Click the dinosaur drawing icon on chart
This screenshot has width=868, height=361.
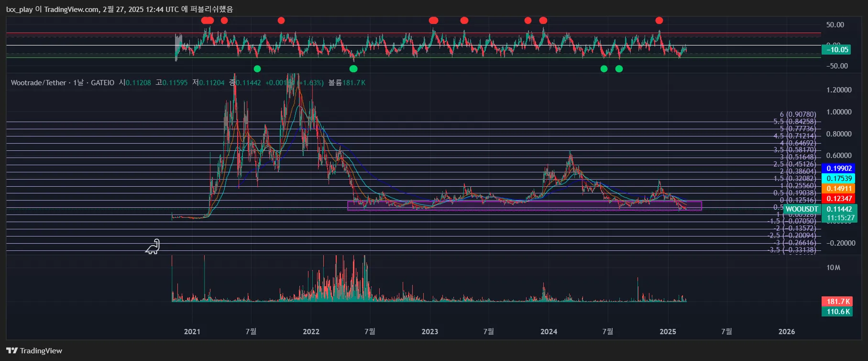pyautogui.click(x=153, y=246)
